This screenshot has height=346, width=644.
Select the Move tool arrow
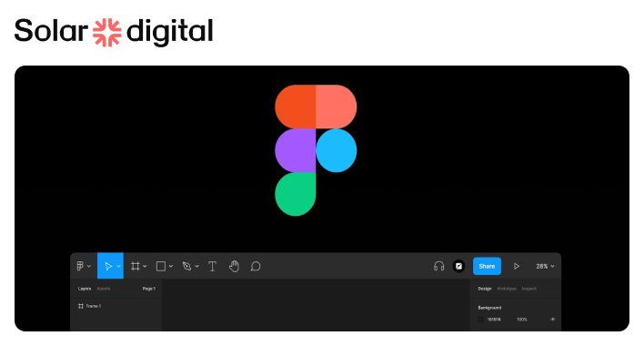[108, 266]
